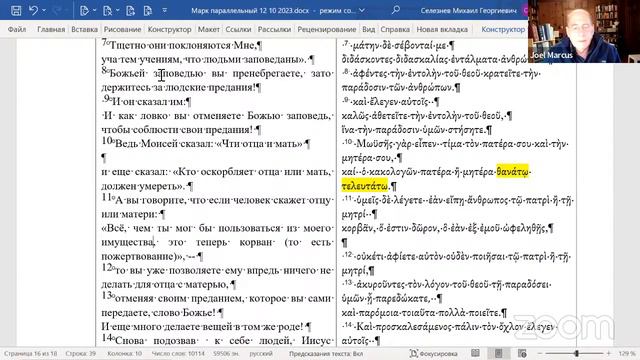Open the blue table Конструктор contextual tab
The height and width of the screenshot is (360, 640).
503,29
